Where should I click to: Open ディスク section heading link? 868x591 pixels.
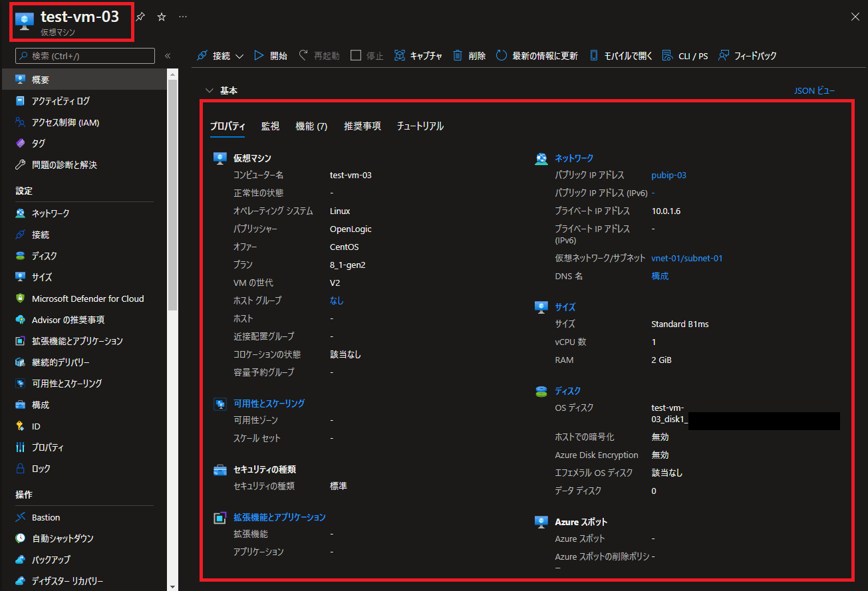[x=568, y=391]
